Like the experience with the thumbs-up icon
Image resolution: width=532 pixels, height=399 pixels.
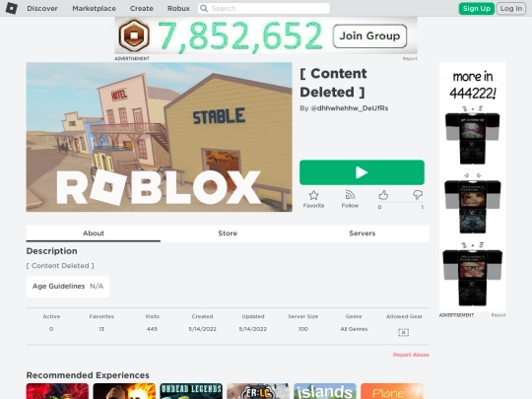383,195
